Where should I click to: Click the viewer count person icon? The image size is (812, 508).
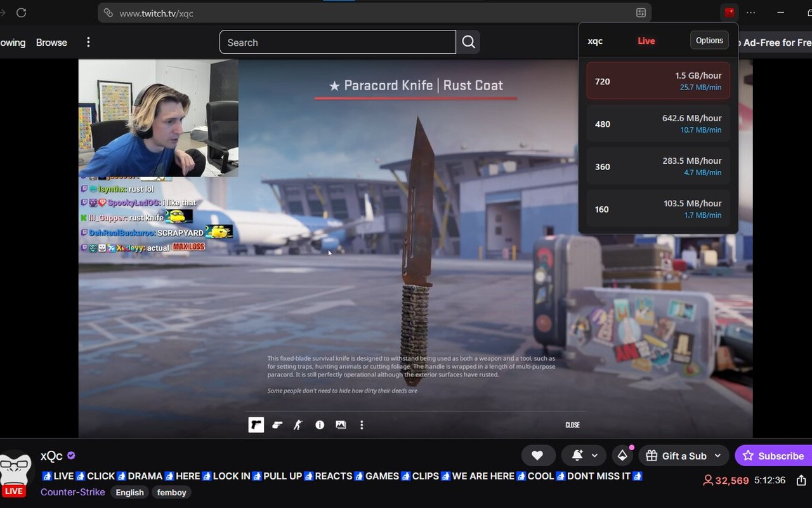tap(708, 481)
